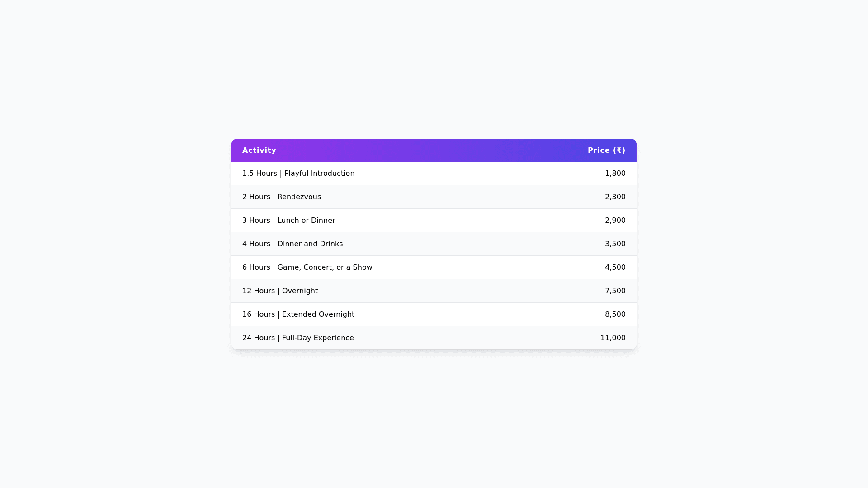The height and width of the screenshot is (488, 868).
Task: Select the 2 Hours Rendezvous entry
Action: tap(282, 197)
